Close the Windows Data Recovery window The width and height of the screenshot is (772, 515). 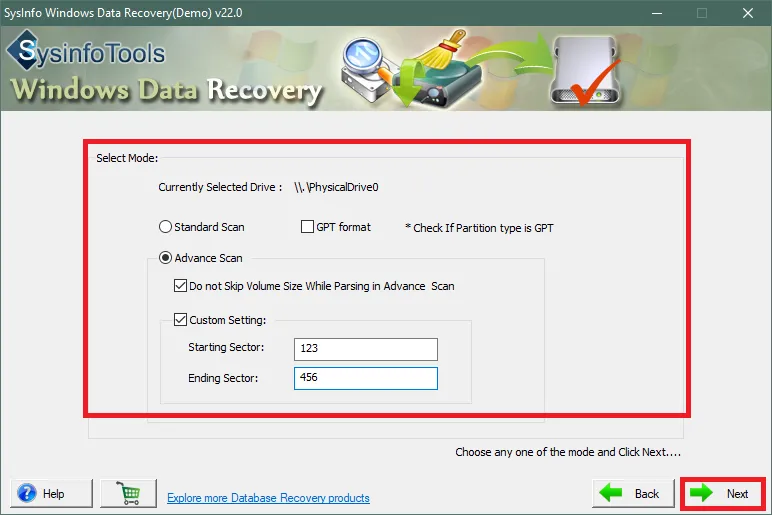pos(748,13)
